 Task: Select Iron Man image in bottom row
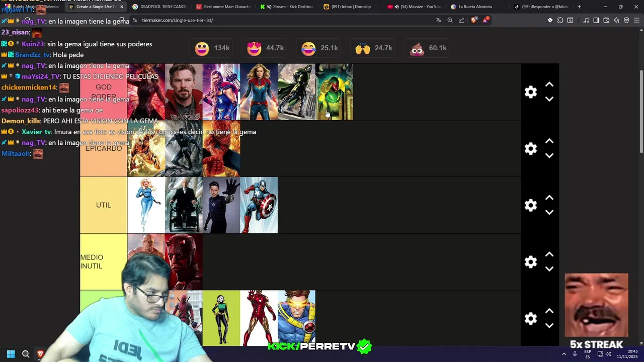click(x=259, y=318)
